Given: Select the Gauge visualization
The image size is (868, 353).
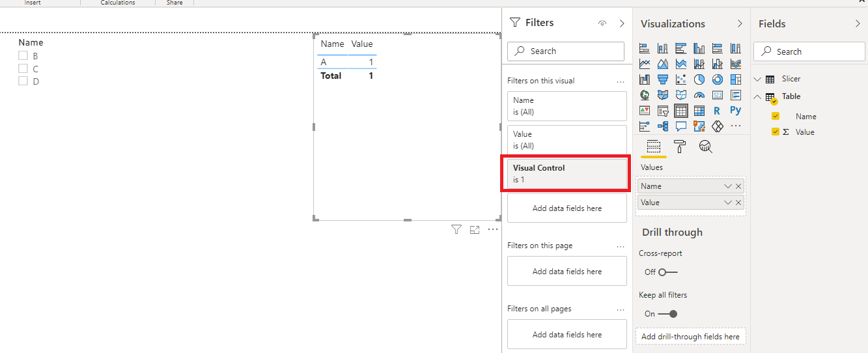Looking at the screenshot, I should click(699, 95).
